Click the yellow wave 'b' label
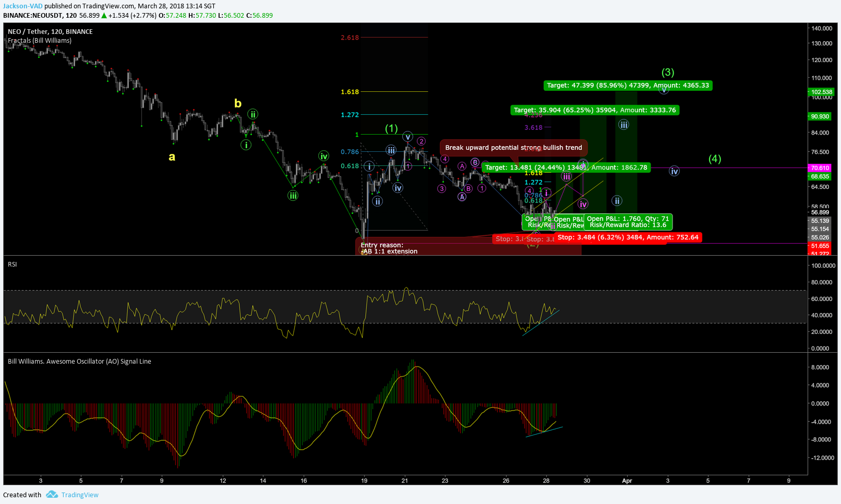The width and height of the screenshot is (841, 504). (x=238, y=103)
